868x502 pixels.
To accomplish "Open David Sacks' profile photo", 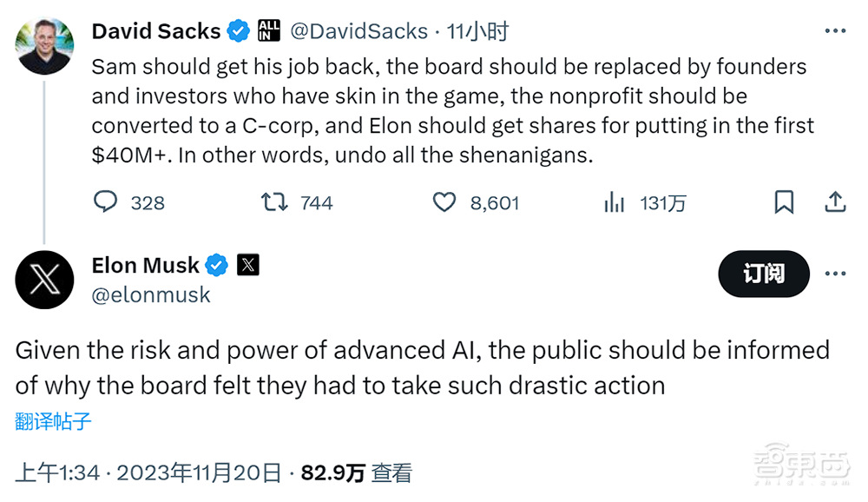I will tap(44, 46).
